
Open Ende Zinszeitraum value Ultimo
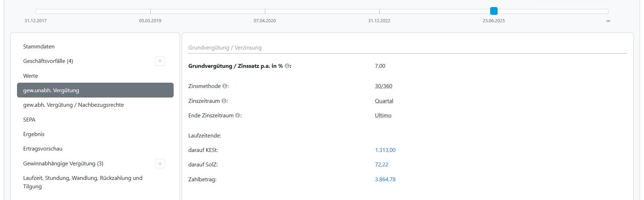point(383,116)
